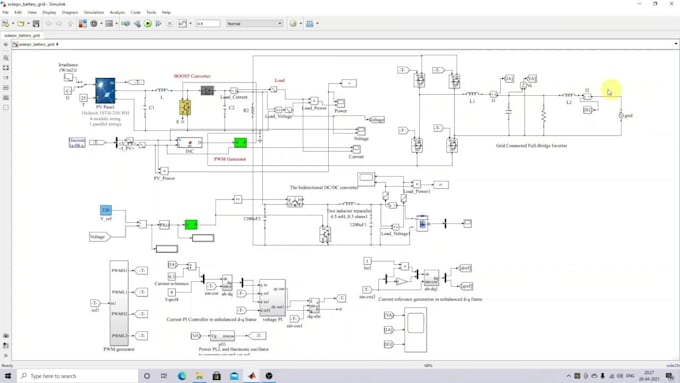
Task: Expand the Build Model dropdown arrow
Action: tap(317, 23)
